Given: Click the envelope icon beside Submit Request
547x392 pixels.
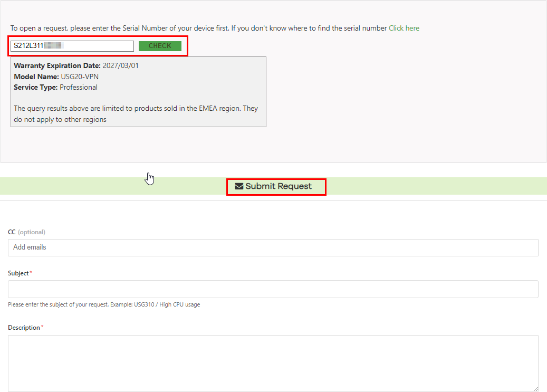Looking at the screenshot, I should pos(239,186).
